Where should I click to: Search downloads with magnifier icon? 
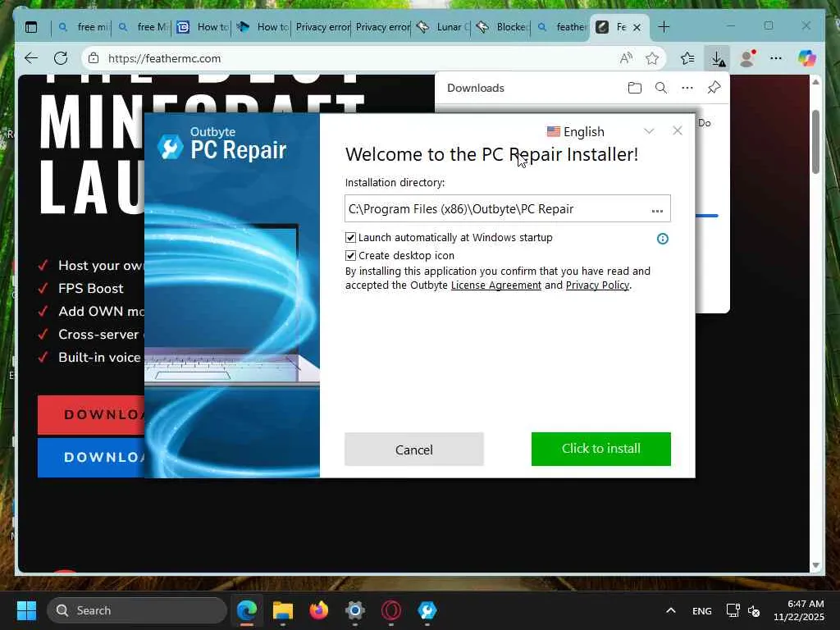661,88
